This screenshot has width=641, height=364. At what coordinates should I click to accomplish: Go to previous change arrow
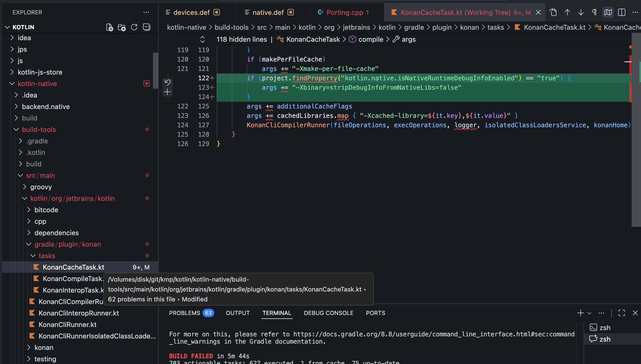tap(567, 12)
